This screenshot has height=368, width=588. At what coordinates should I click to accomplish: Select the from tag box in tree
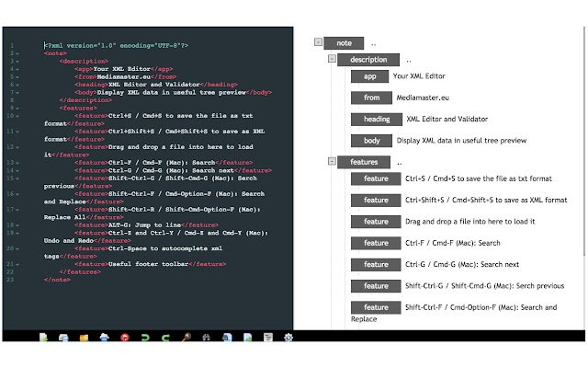click(371, 98)
